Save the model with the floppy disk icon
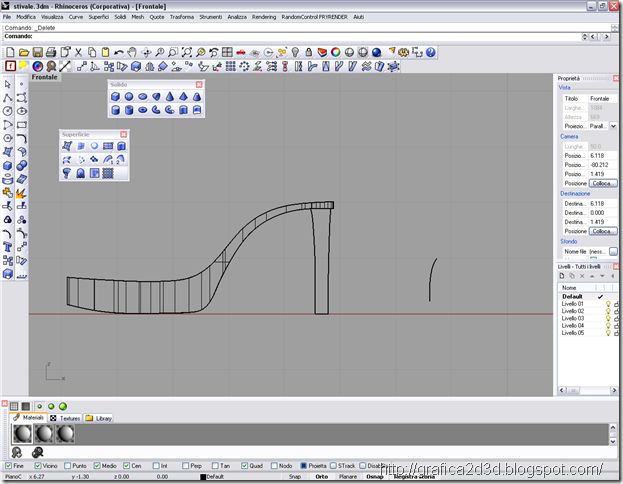Viewport: 623px width, 484px height. pyautogui.click(x=37, y=52)
